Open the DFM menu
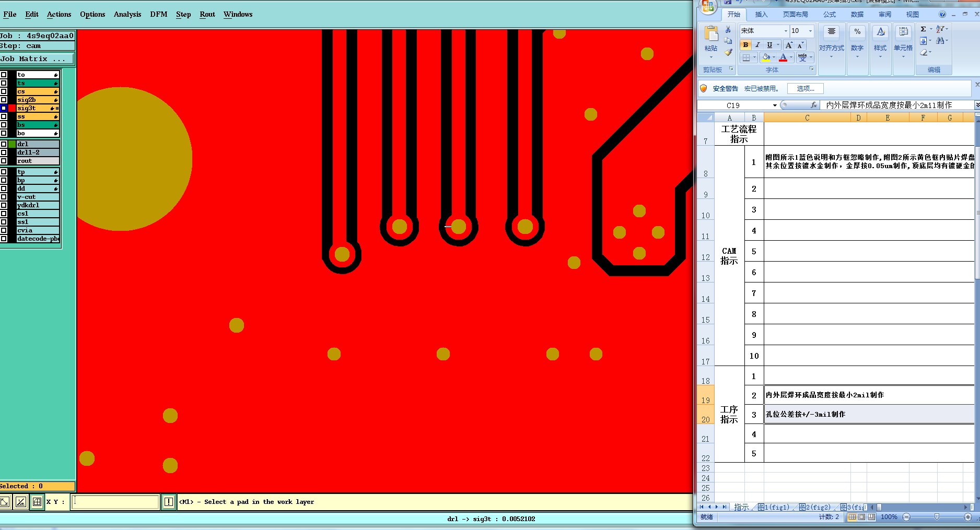The width and height of the screenshot is (980, 530). coord(159,14)
